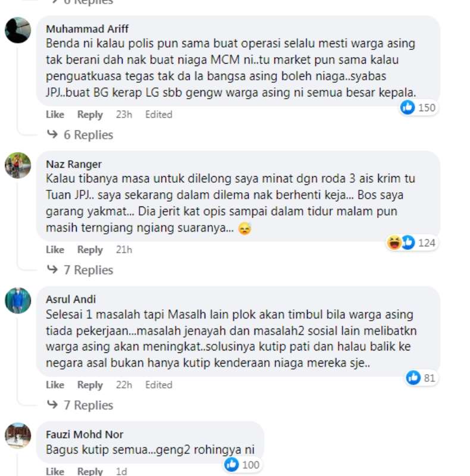Open Muhammad Ariff's profile picture
The height and width of the screenshot is (476, 470).
click(x=18, y=30)
